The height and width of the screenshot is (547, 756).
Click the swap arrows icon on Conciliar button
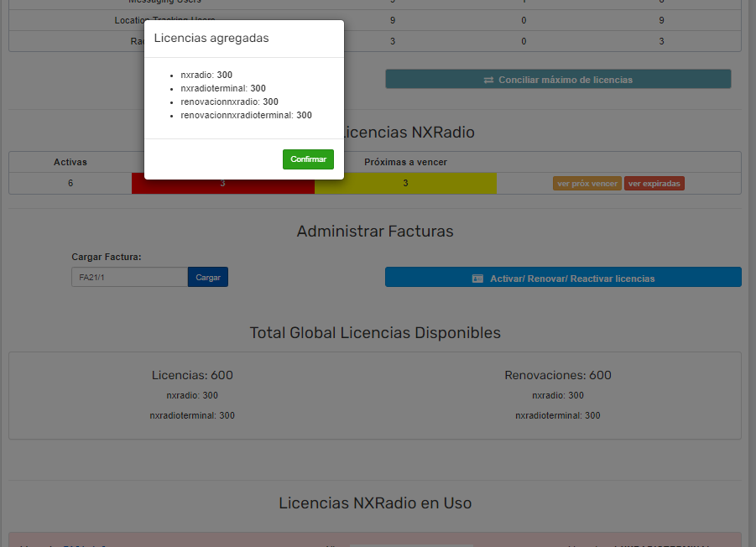tap(488, 80)
